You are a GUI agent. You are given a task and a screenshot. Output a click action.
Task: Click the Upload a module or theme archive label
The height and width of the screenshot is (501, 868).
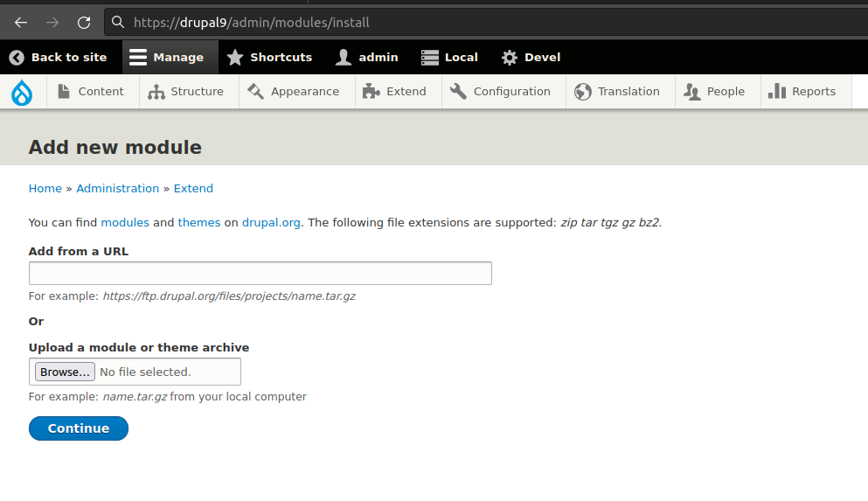pos(139,348)
